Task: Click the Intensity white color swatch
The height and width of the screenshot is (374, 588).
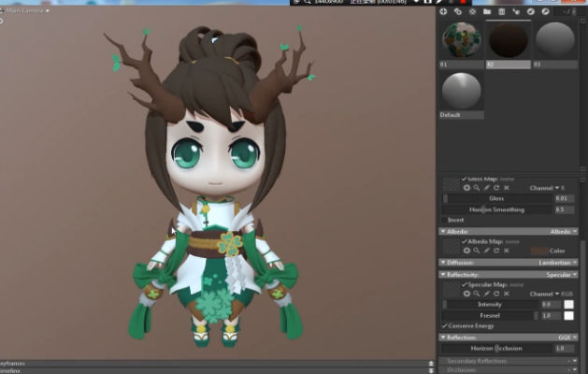Action: pos(568,304)
